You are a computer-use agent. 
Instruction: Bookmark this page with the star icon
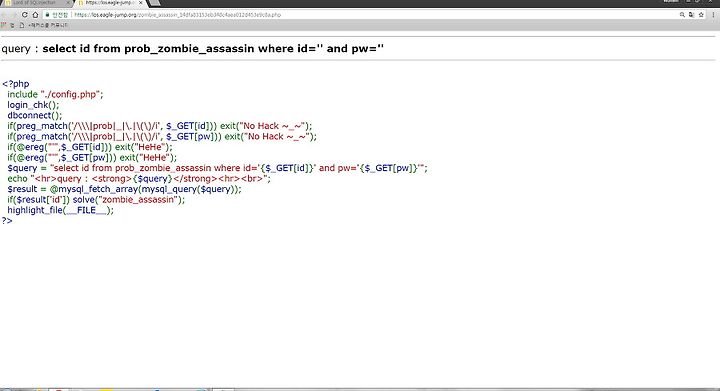point(701,15)
